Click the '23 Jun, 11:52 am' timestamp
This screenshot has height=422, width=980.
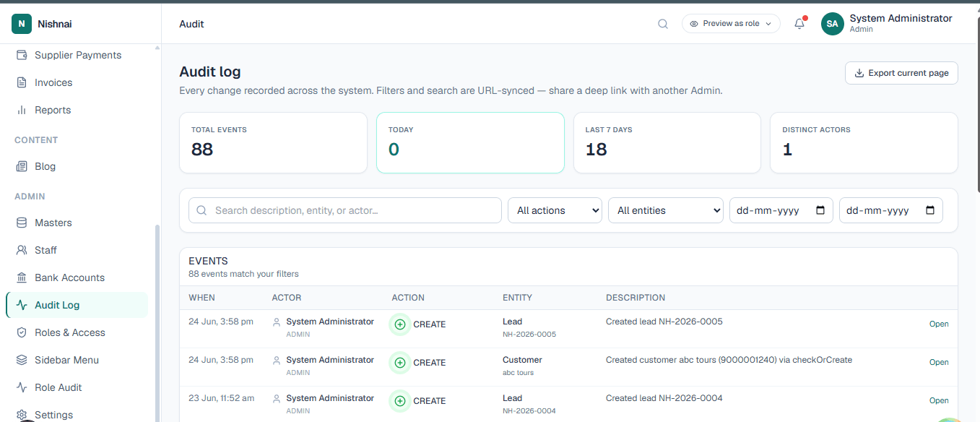[222, 398]
